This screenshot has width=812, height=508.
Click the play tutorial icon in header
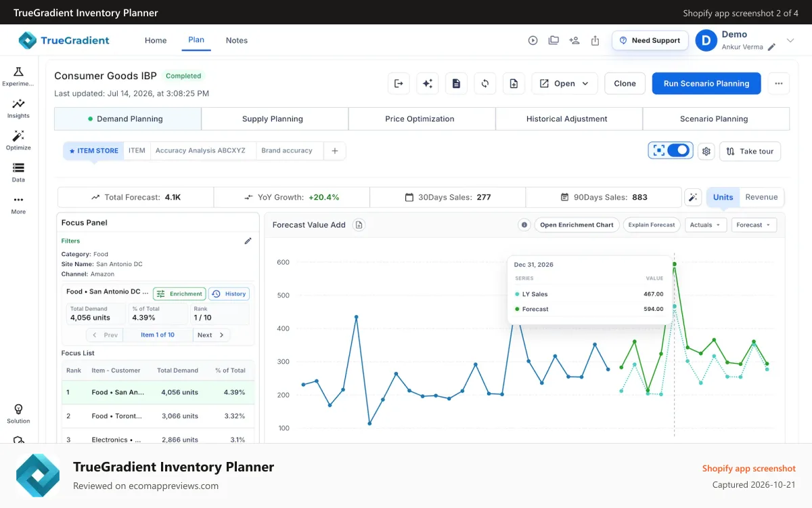click(x=533, y=41)
